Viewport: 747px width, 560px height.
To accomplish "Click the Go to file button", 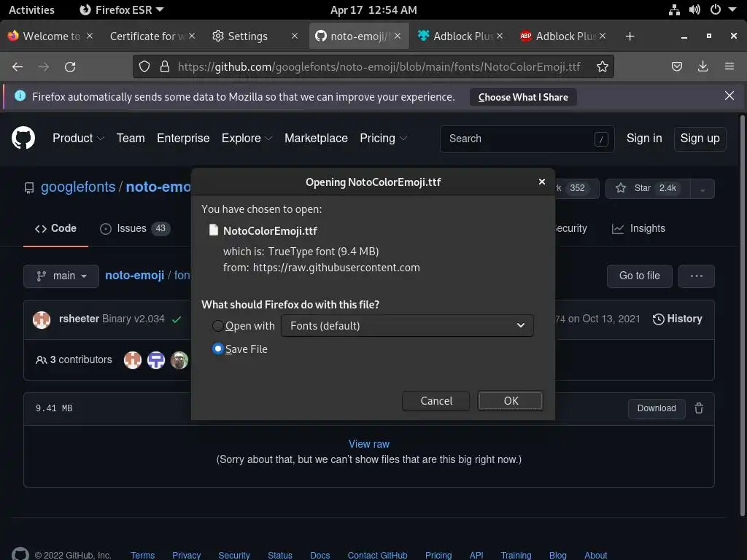I will [639, 276].
